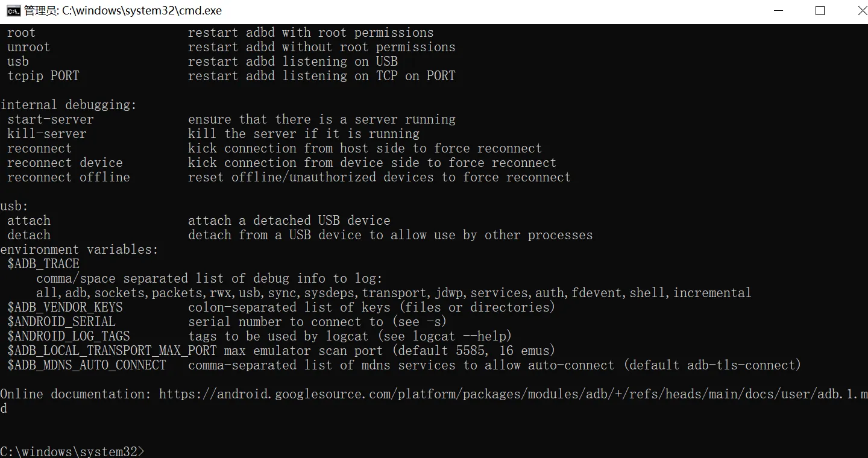This screenshot has height=458, width=868.
Task: Click the 'internal debugging:' heading
Action: pos(69,105)
